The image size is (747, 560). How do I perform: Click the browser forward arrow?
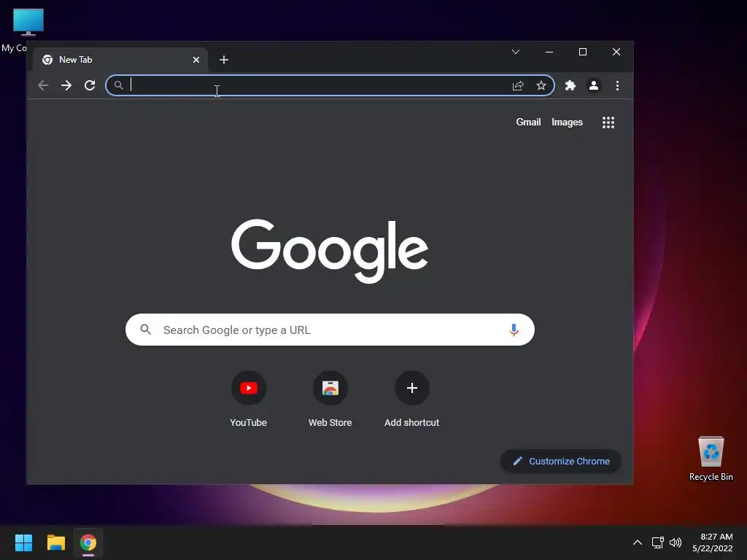click(66, 86)
